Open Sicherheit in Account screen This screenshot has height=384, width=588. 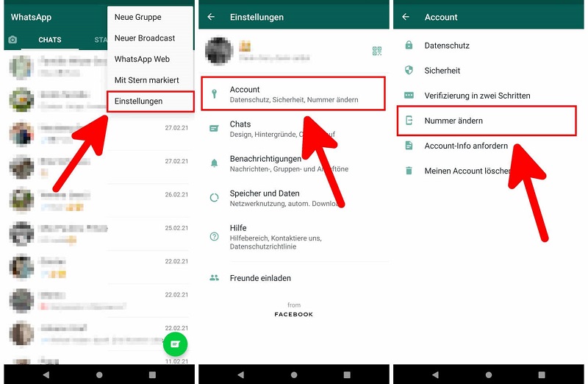coord(488,71)
